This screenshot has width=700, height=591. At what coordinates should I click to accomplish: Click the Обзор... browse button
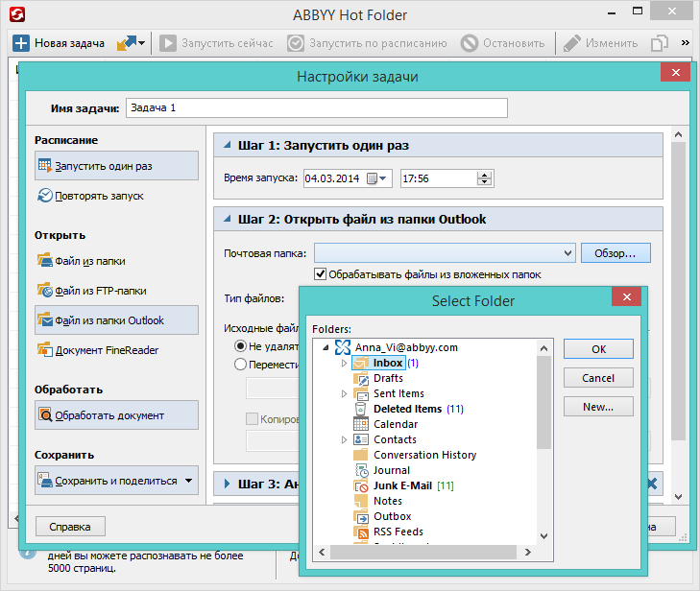[616, 253]
